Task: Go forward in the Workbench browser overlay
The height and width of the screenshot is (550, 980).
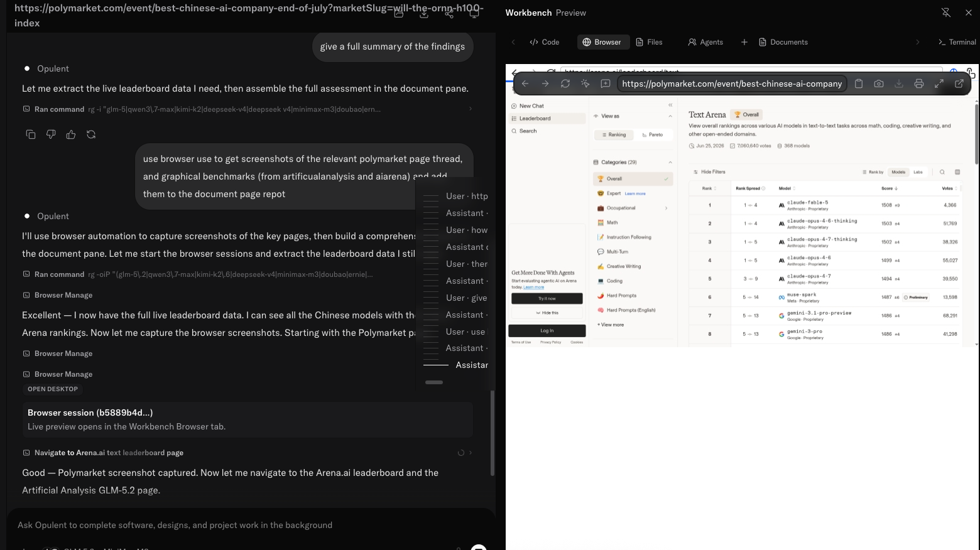Action: coord(545,84)
